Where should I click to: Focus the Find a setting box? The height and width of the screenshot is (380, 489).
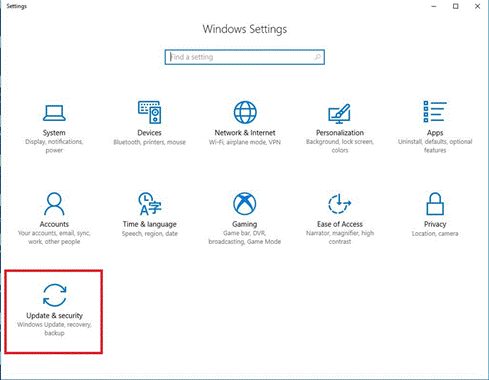pos(245,57)
